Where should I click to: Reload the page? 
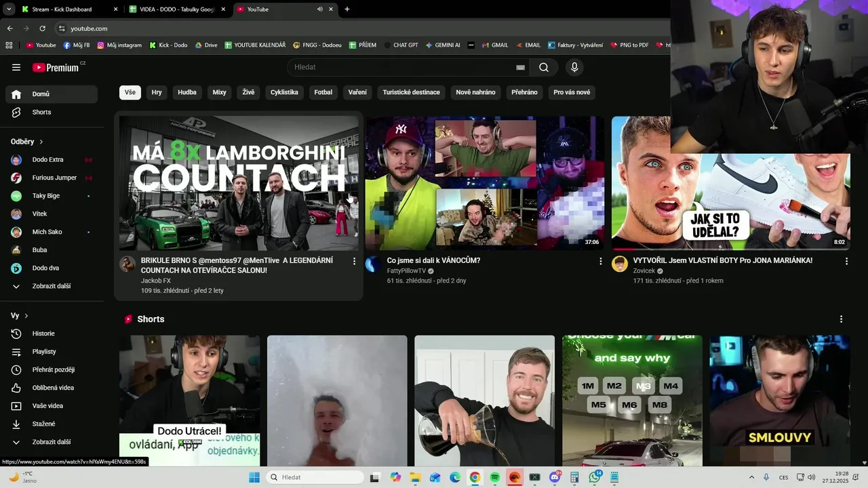pos(42,28)
